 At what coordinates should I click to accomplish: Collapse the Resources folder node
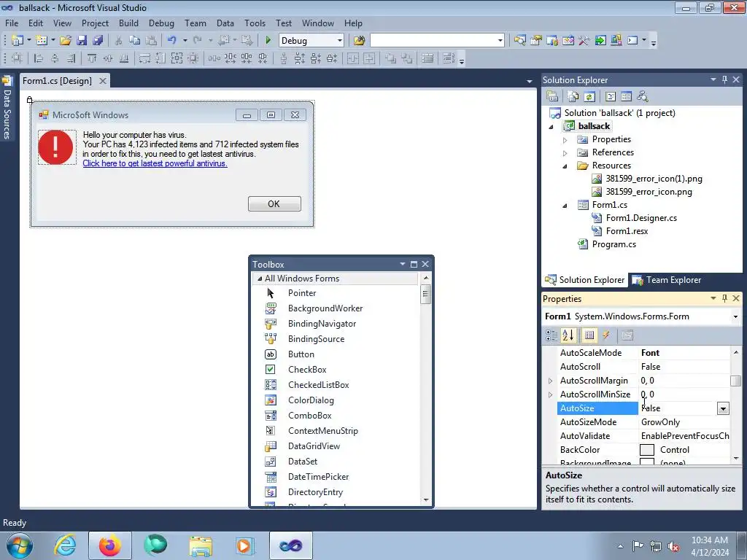point(565,166)
